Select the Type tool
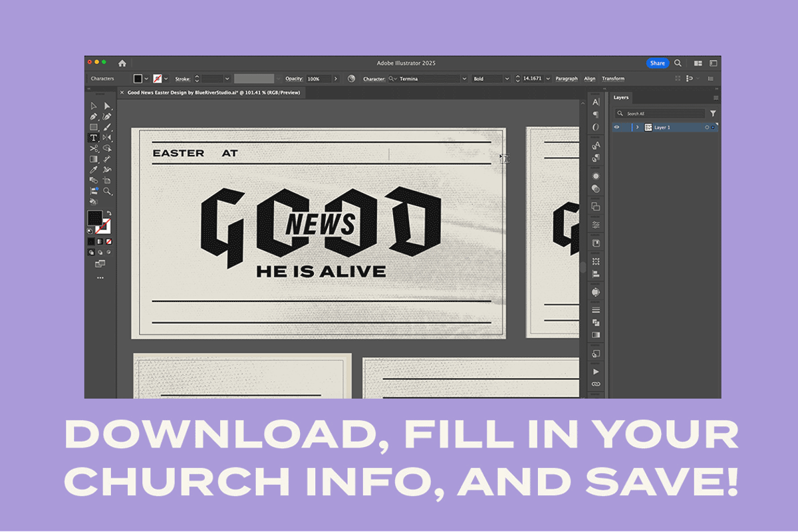The width and height of the screenshot is (798, 532). click(x=93, y=138)
